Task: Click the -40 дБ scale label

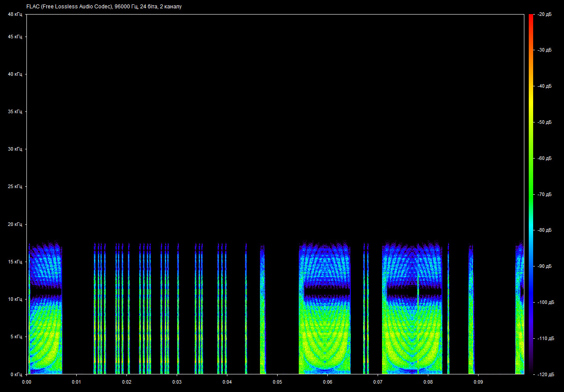Action: coord(544,86)
